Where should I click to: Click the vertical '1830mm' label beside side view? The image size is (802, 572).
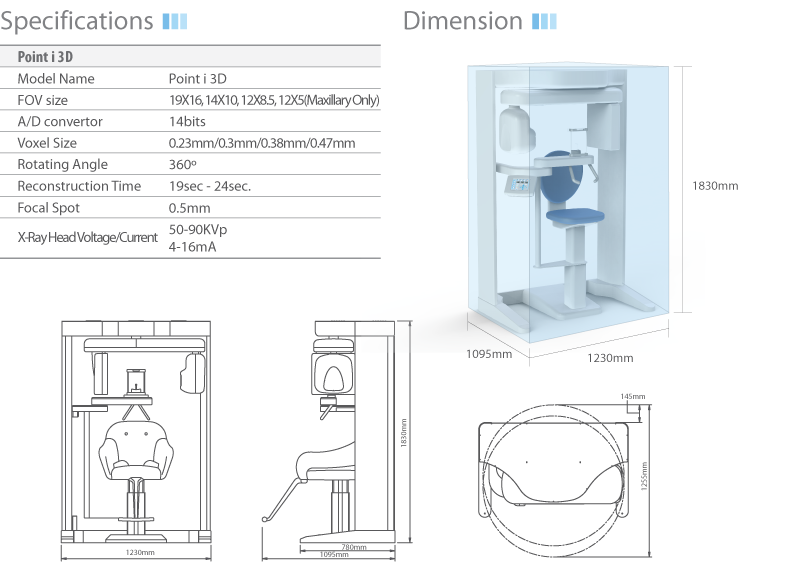404,433
